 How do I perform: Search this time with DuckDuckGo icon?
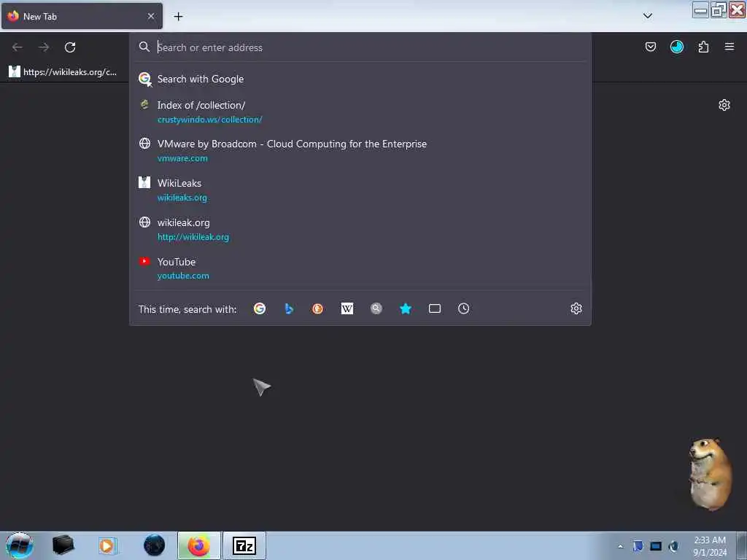pyautogui.click(x=318, y=308)
